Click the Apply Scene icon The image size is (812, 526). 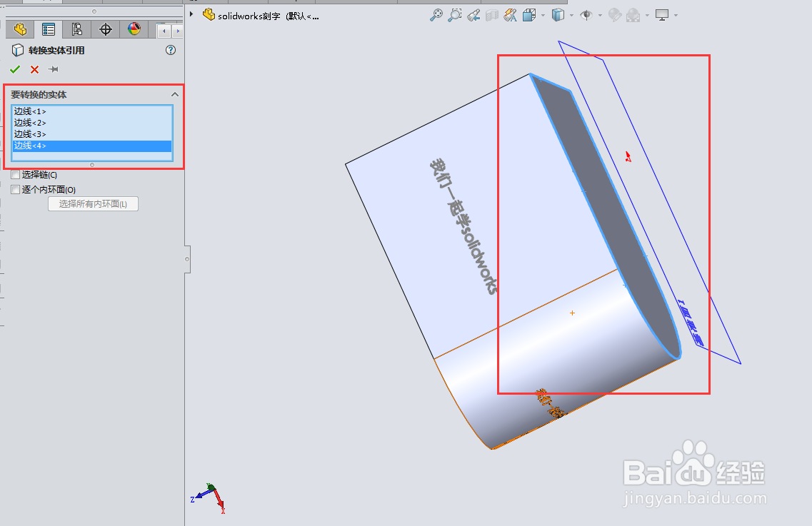[633, 16]
